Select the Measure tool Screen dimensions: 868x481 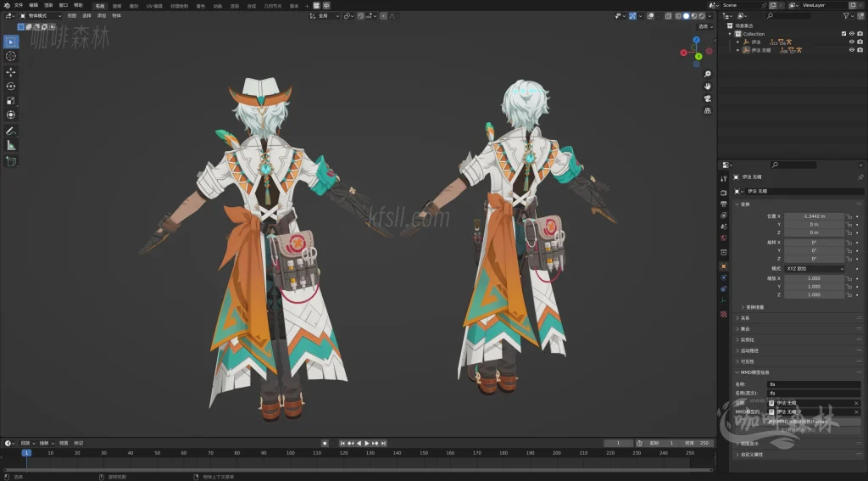coord(10,145)
